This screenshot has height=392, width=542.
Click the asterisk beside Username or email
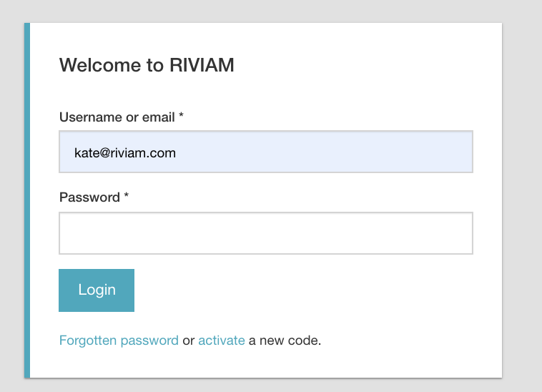click(181, 115)
